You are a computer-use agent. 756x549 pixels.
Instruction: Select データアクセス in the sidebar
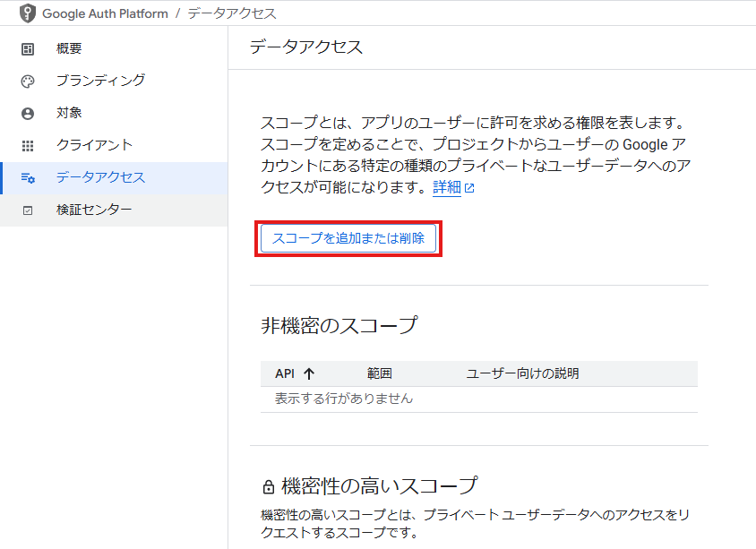(x=114, y=178)
